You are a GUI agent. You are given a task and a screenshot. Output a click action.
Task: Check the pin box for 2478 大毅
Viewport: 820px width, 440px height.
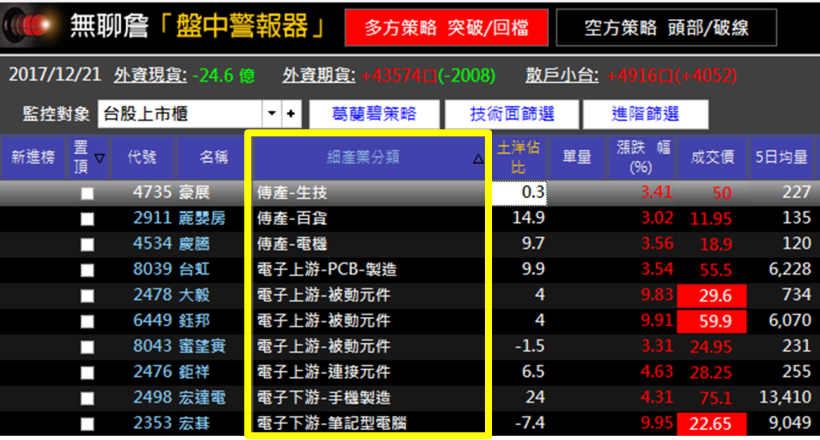87,296
